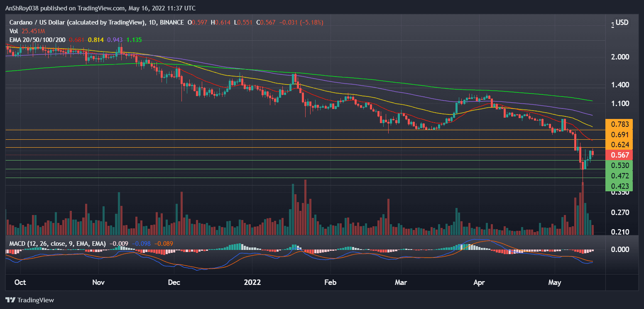
Task: Click the purple 0.943 EMA value
Action: 114,39
